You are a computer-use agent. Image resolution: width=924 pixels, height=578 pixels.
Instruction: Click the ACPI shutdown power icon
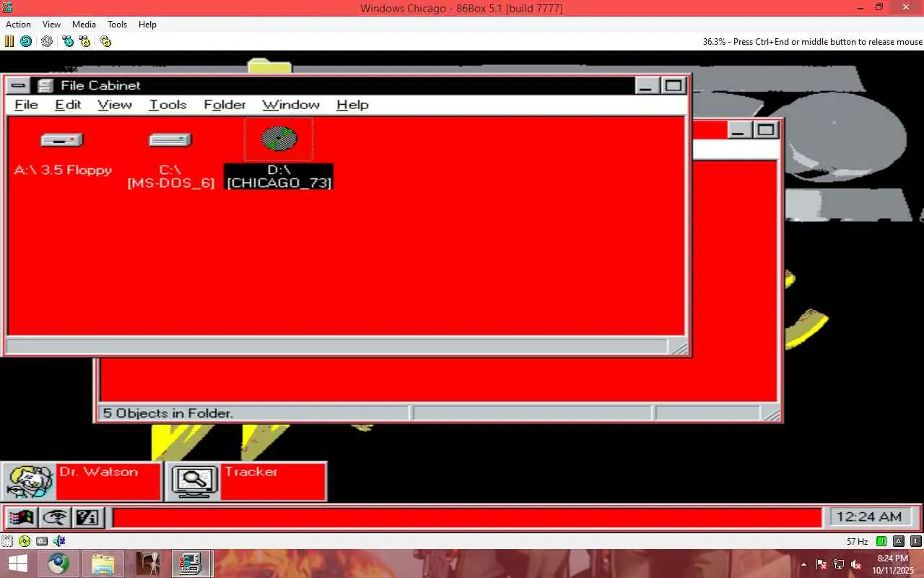coord(47,41)
